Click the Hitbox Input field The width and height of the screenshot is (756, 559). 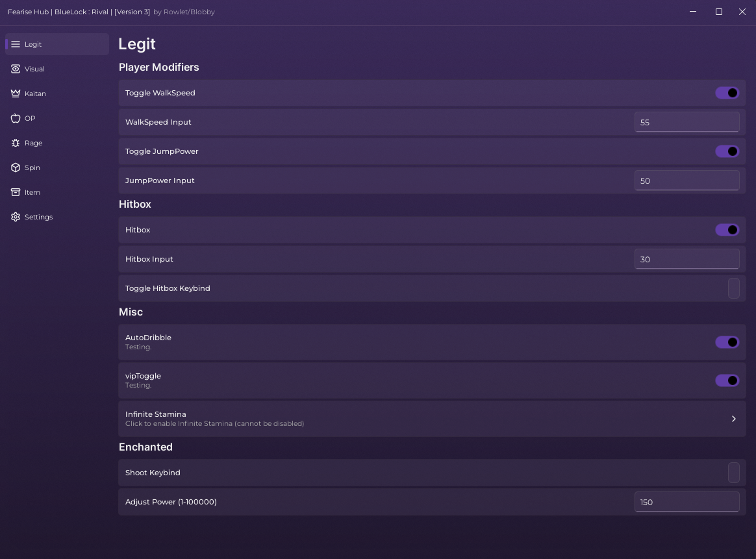687,259
